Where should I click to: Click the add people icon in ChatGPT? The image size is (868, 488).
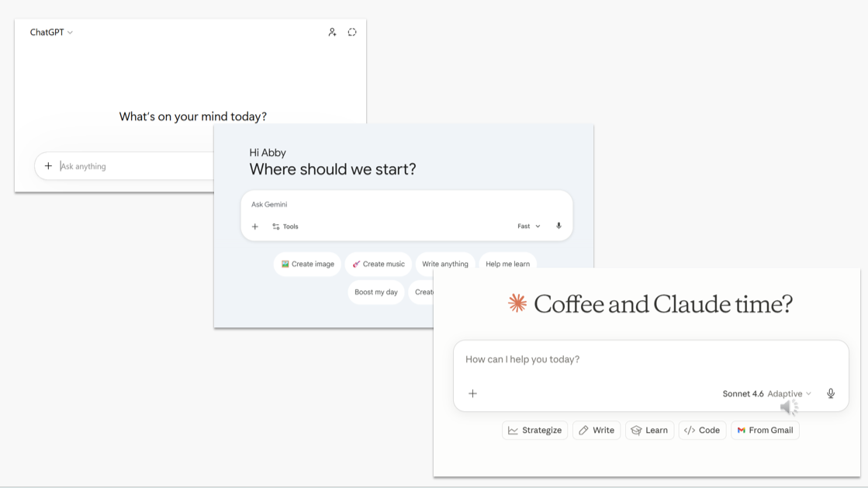pos(332,32)
